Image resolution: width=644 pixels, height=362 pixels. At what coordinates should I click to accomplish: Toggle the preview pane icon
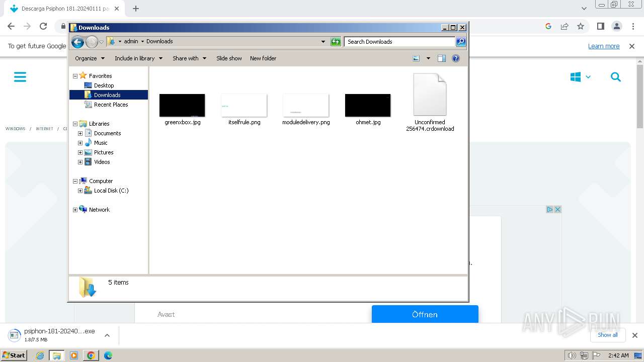coord(441,58)
